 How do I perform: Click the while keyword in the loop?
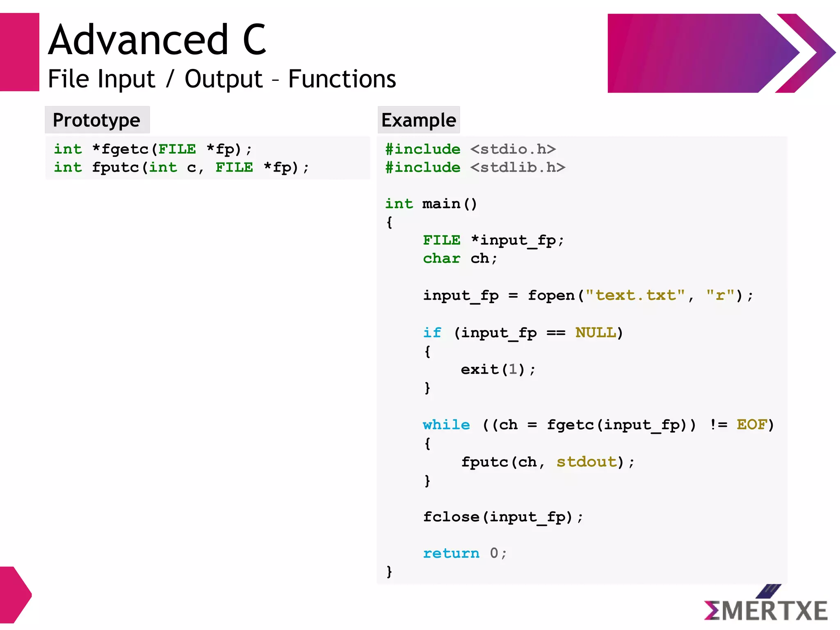pos(446,425)
